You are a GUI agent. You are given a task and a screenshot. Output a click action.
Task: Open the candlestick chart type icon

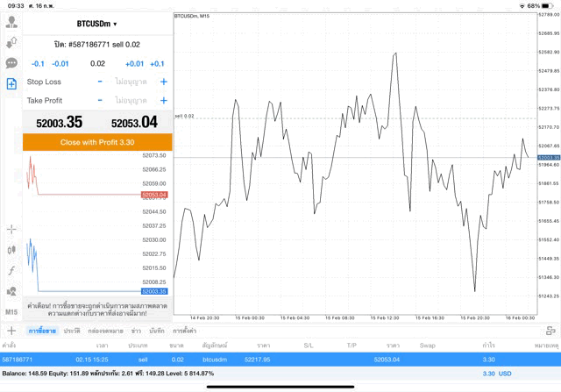[11, 250]
